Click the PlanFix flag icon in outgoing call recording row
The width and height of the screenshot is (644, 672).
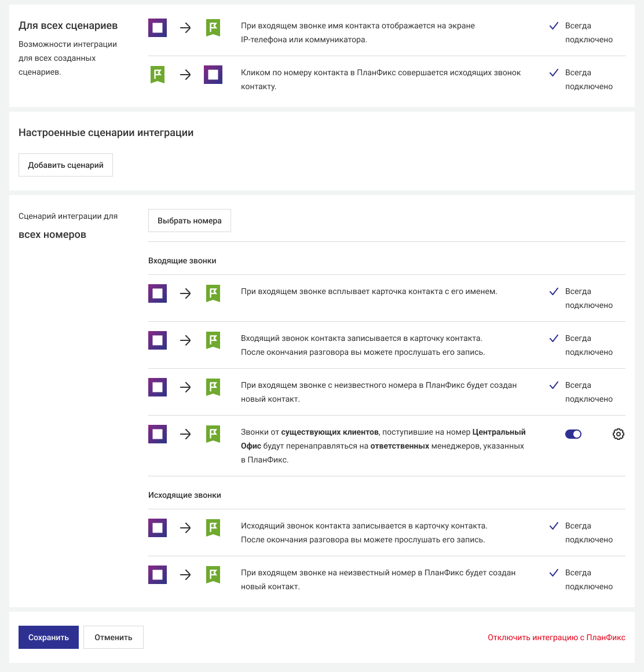point(213,528)
